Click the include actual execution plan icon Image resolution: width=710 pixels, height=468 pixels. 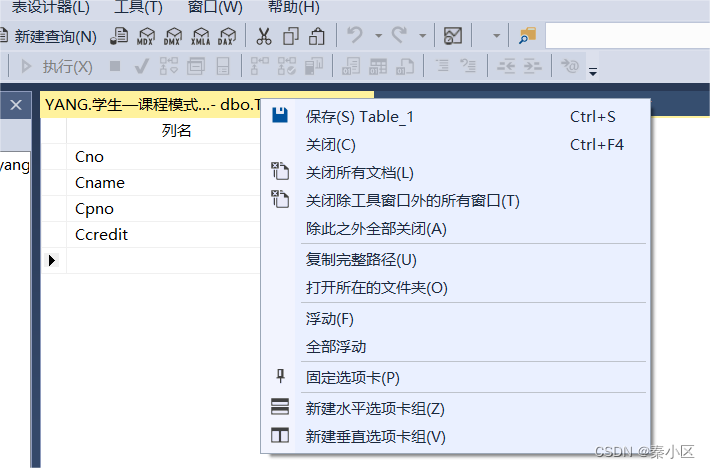(x=260, y=66)
